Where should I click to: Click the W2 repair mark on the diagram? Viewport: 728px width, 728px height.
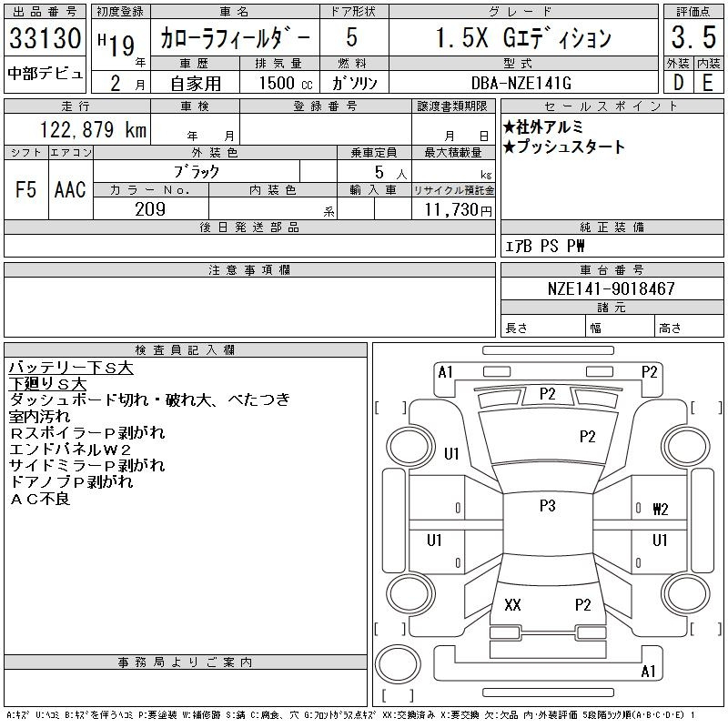coord(660,510)
